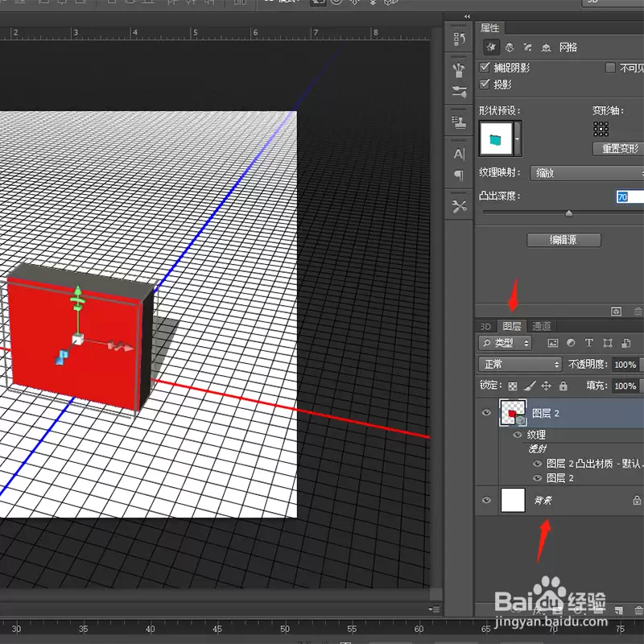Click the 编辑源 button
Screen dimensions: 644x644
click(563, 240)
